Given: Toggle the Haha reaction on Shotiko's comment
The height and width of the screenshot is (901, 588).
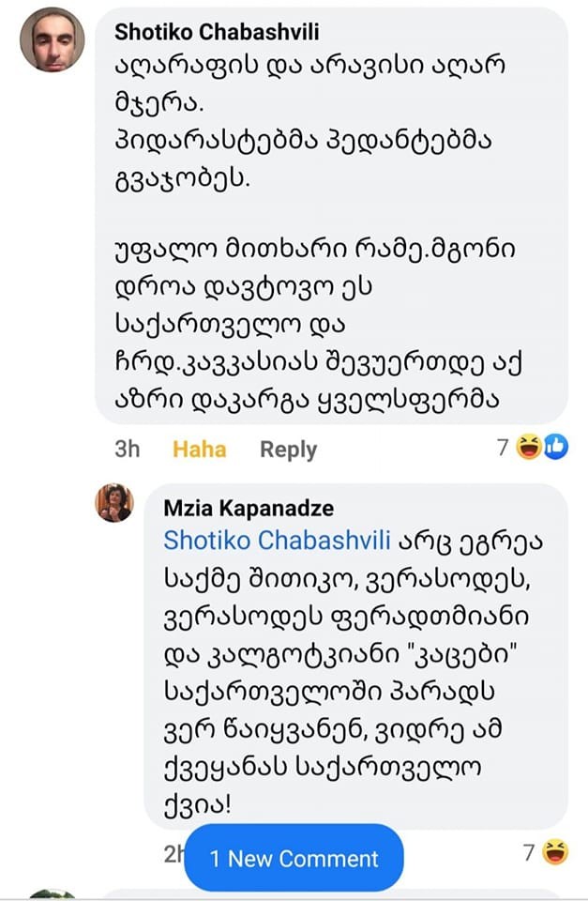Looking at the screenshot, I should tap(199, 450).
